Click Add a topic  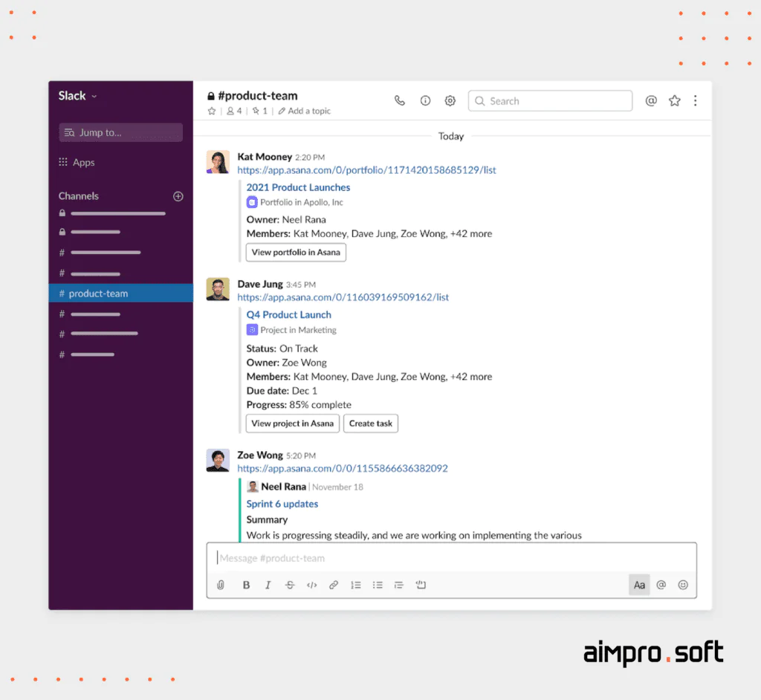click(304, 111)
